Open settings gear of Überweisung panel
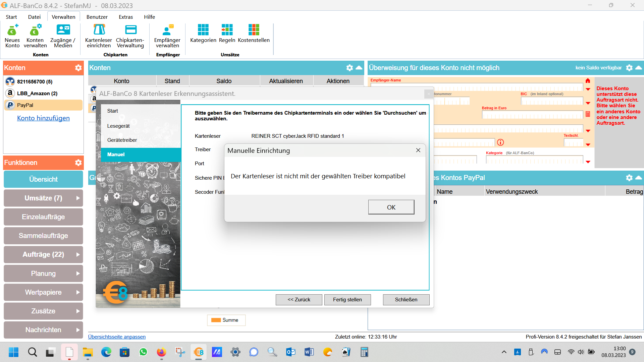 pos(629,68)
